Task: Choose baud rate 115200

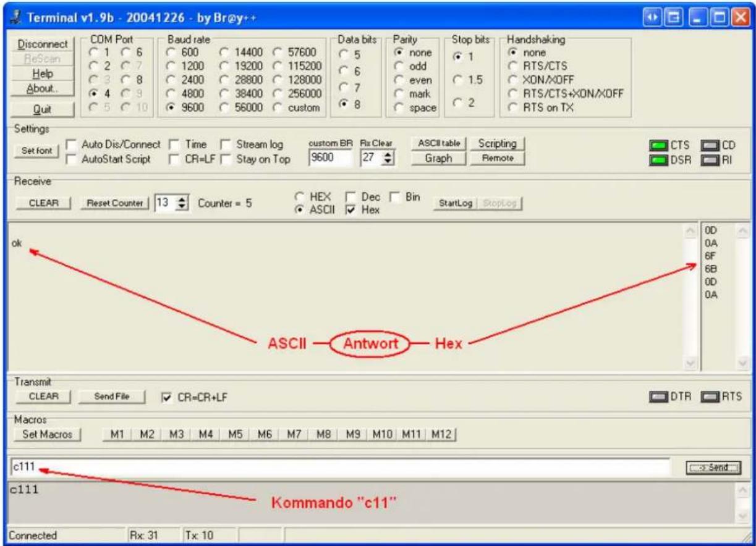Action: (277, 67)
